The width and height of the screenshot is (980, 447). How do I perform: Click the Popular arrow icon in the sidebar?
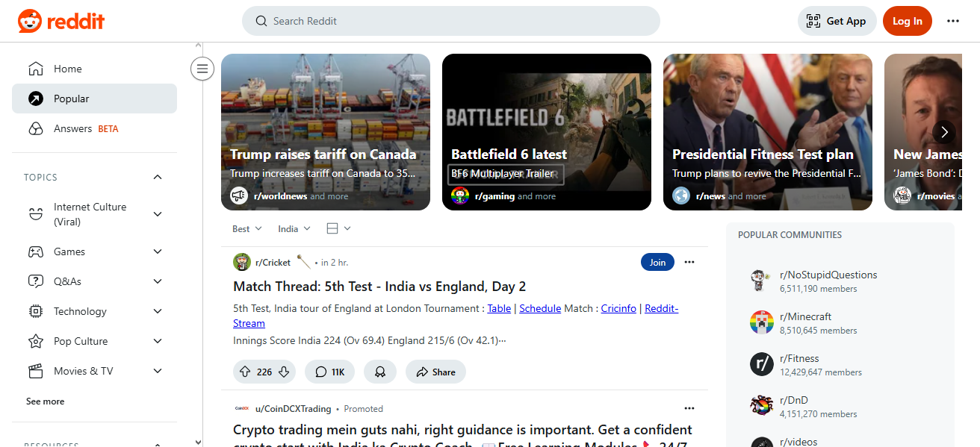35,99
